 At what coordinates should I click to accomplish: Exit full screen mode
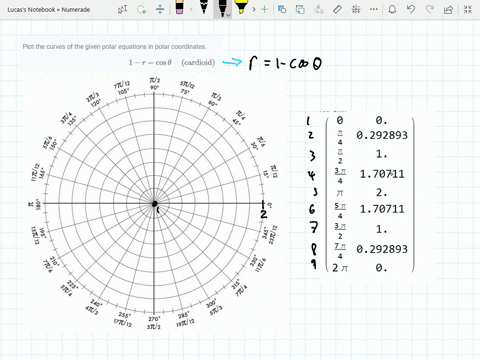[468, 9]
